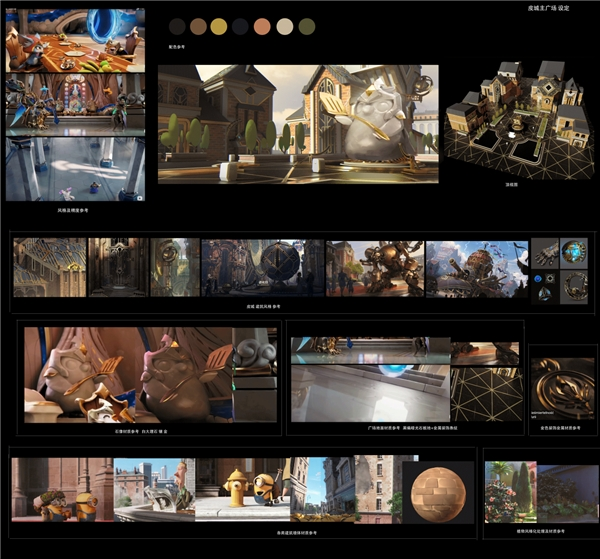The height and width of the screenshot is (559, 600).
Task: Pick the dark charcoal-brown palette swatch
Action: [177, 27]
